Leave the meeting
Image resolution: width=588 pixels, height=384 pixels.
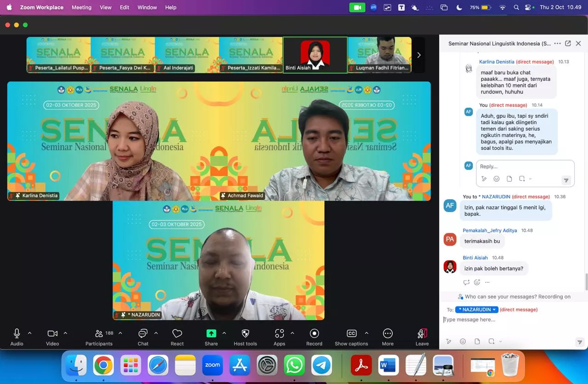click(422, 337)
